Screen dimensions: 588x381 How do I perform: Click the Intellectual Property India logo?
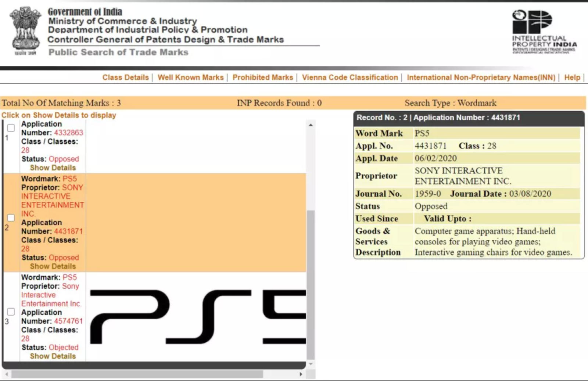(x=544, y=32)
